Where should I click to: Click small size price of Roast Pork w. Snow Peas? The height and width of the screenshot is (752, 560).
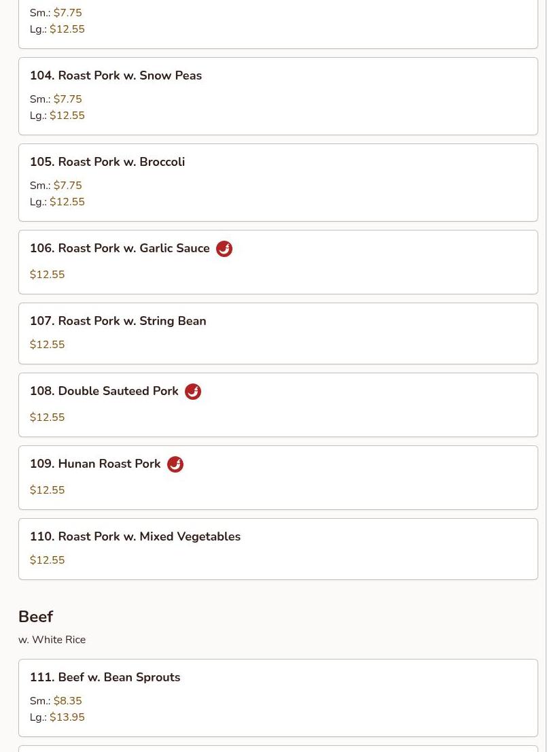click(67, 99)
